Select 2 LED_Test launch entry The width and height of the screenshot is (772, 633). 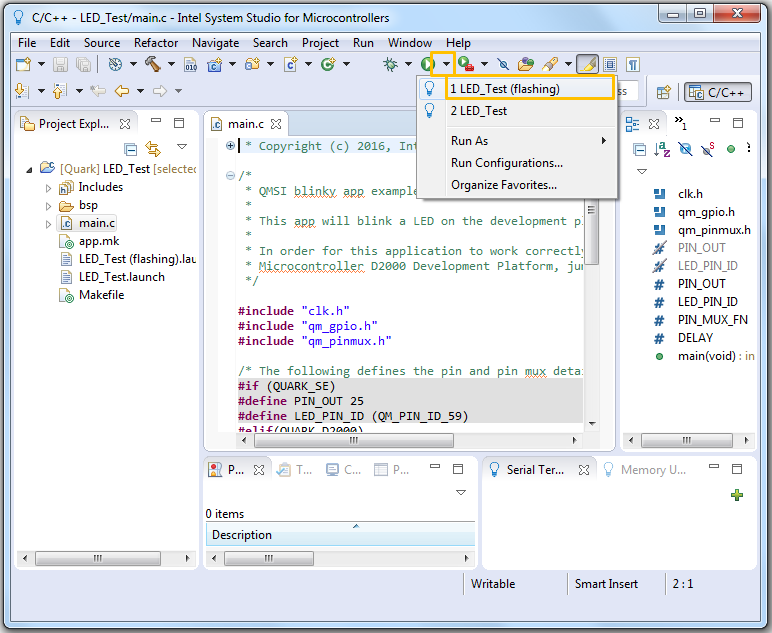click(x=517, y=111)
